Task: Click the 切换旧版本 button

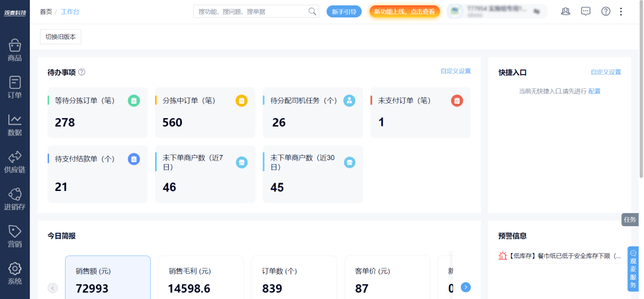Action: (x=60, y=36)
